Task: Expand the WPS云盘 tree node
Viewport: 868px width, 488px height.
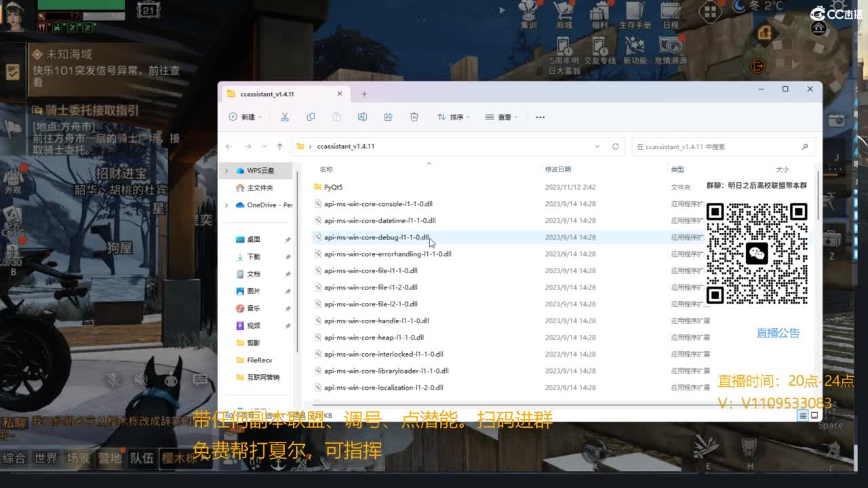Action: pyautogui.click(x=226, y=171)
